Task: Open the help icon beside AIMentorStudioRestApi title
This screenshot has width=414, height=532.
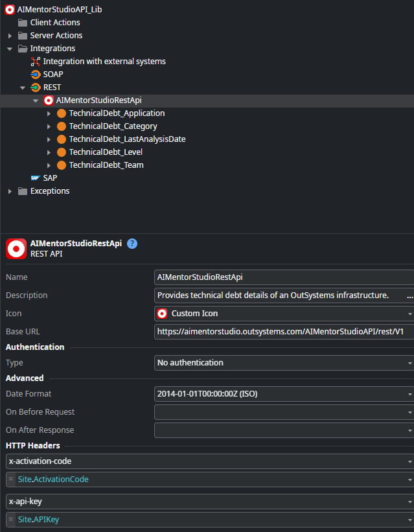Action: (x=132, y=243)
